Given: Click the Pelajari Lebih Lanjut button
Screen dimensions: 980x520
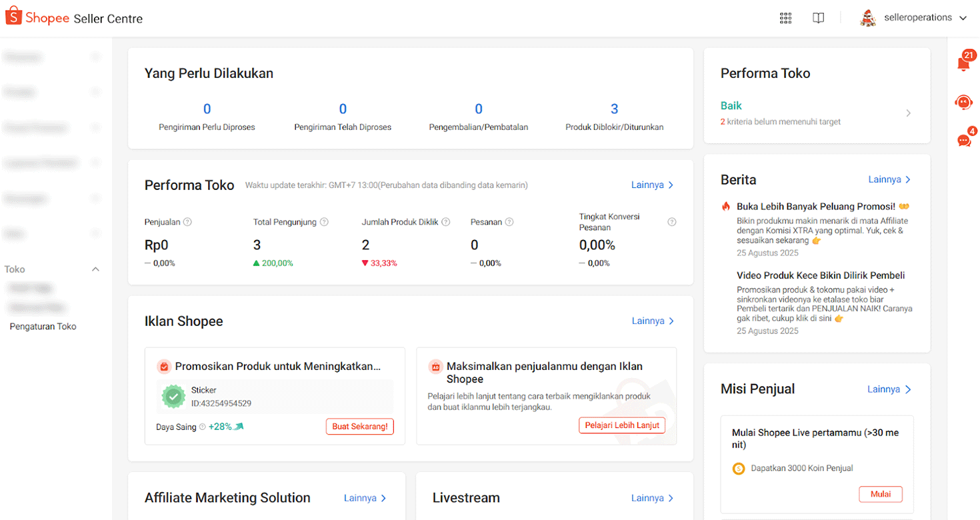Looking at the screenshot, I should [x=621, y=425].
